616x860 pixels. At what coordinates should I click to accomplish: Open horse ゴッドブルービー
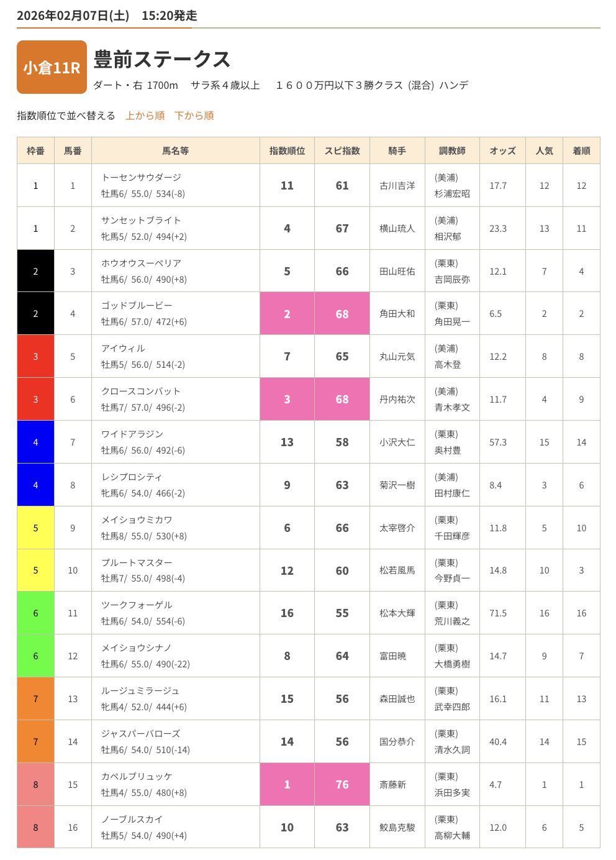tap(137, 306)
